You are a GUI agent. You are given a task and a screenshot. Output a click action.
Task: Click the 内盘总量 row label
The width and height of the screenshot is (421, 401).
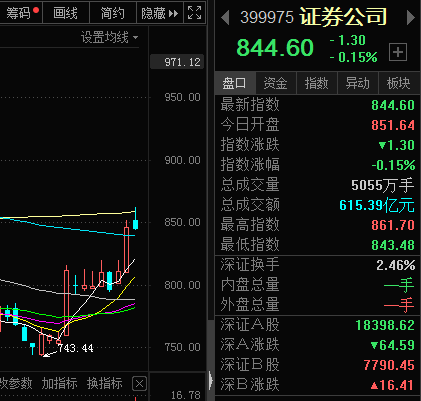[250, 285]
